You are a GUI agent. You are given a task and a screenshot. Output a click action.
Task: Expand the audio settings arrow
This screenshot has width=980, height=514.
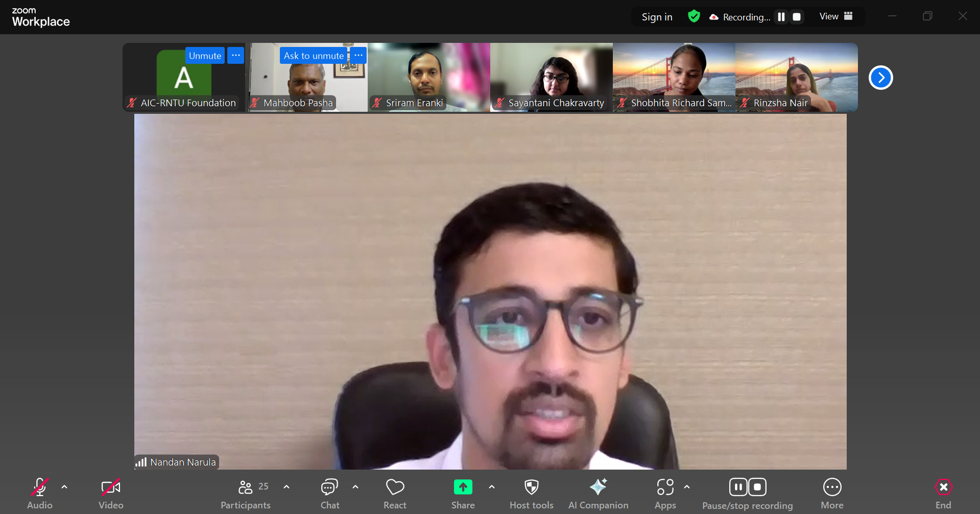click(64, 487)
